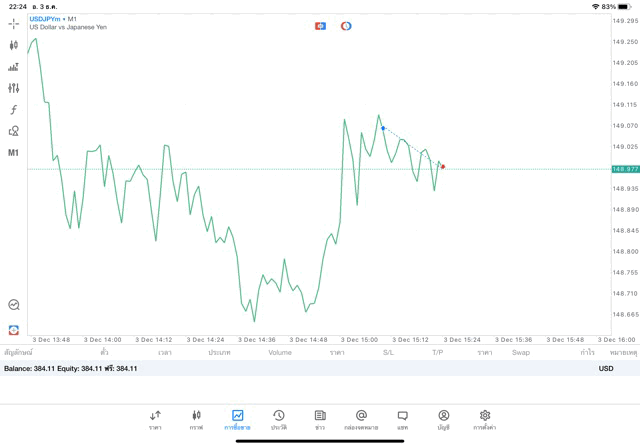Change chart type with candlestick icon

[x=13, y=45]
